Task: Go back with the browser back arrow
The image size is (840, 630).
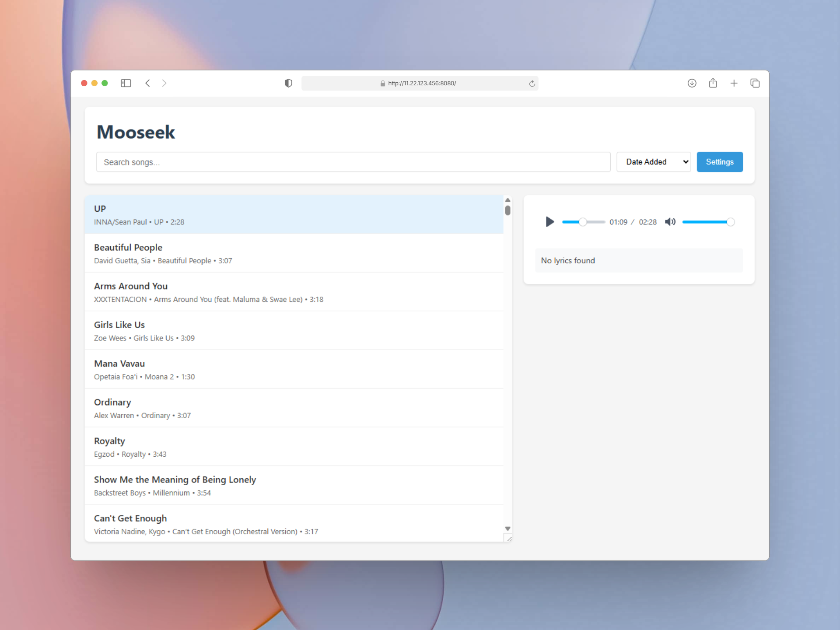Action: [x=148, y=83]
